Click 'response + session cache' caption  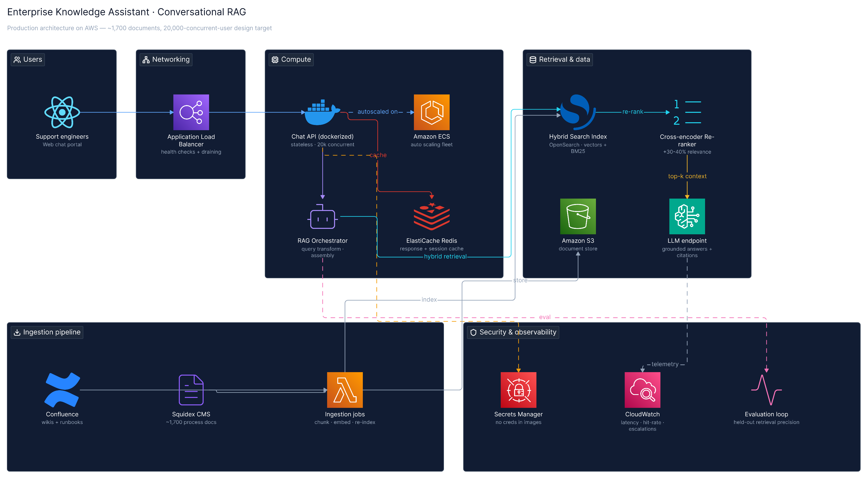[432, 249]
